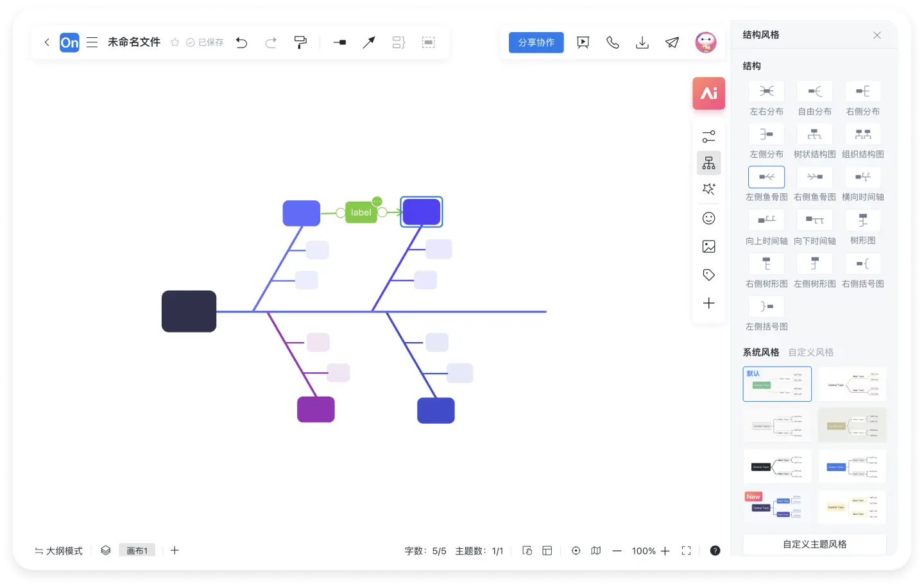This screenshot has height=588, width=924.
Task: Toggle fullscreen canvas view
Action: point(686,551)
